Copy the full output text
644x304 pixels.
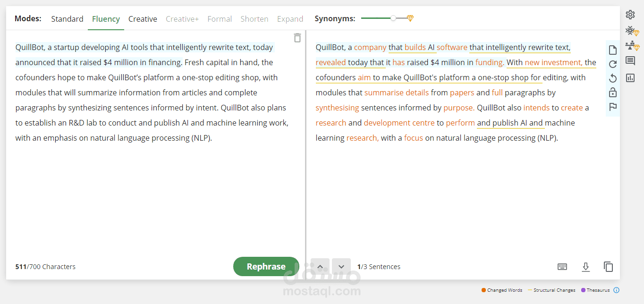[608, 267]
